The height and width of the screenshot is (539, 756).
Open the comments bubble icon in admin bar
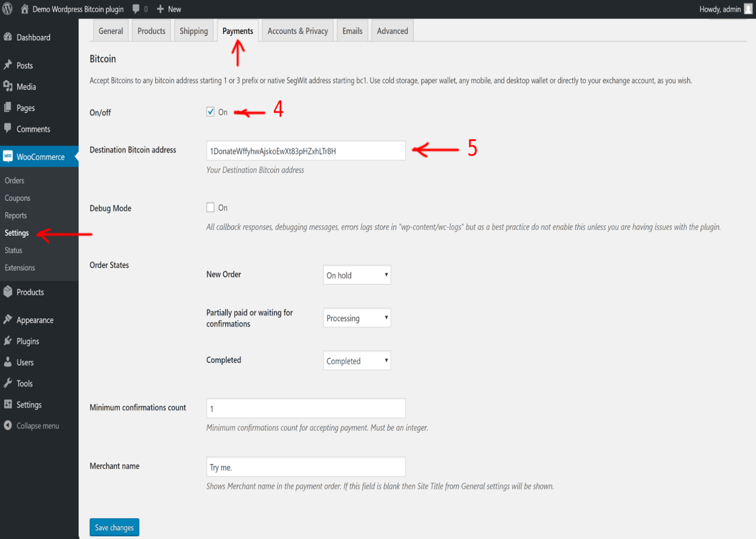[135, 9]
